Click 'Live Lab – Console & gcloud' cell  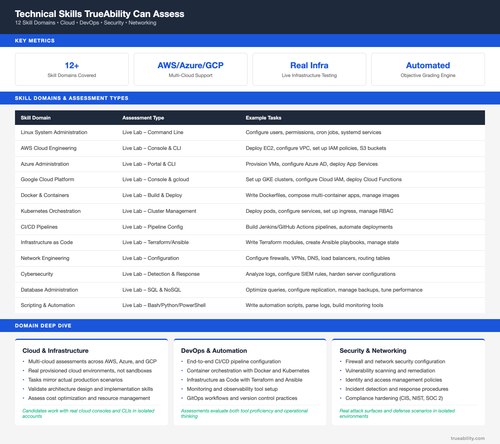coord(156,179)
